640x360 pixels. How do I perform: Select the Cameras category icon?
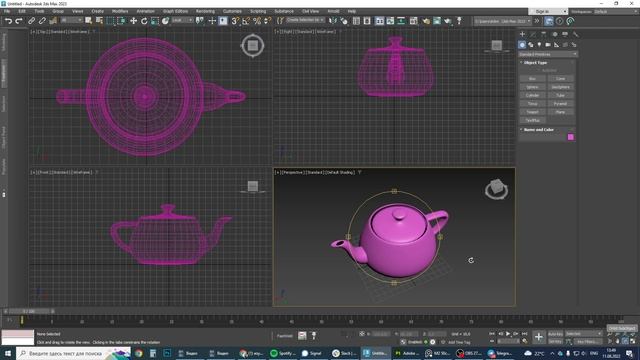pos(548,45)
